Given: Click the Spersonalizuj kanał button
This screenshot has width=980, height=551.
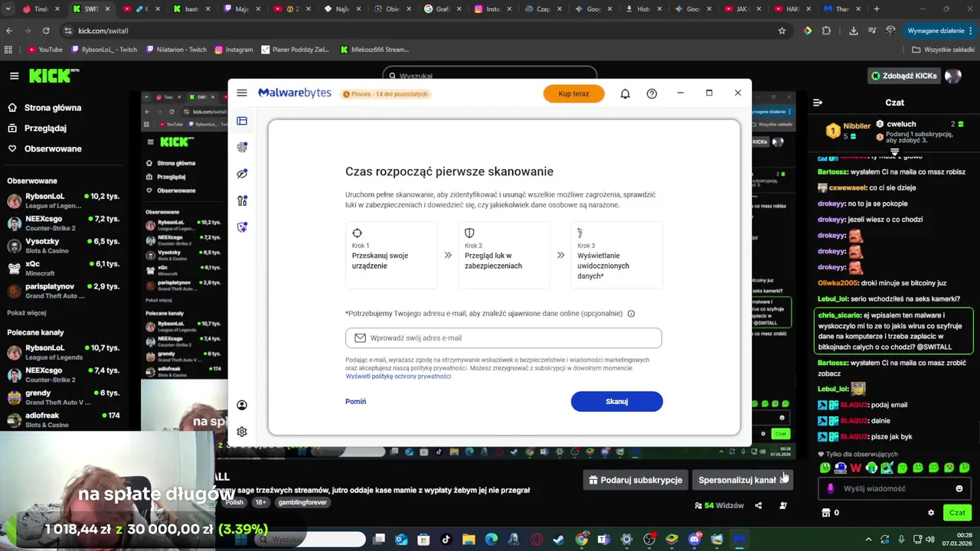Looking at the screenshot, I should point(741,480).
